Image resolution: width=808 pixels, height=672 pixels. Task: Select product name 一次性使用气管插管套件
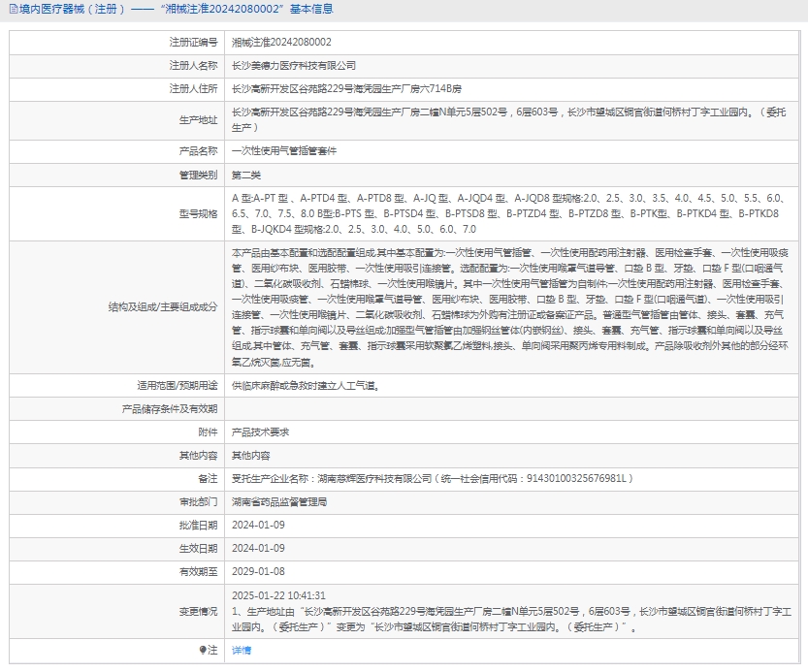[285, 151]
